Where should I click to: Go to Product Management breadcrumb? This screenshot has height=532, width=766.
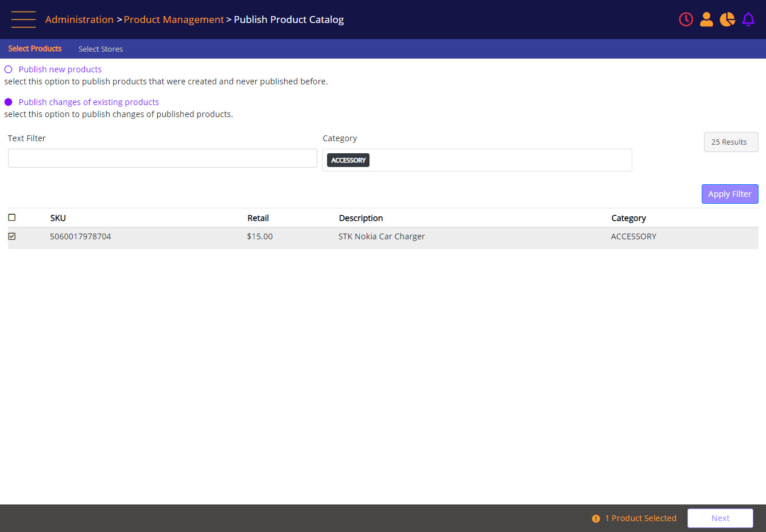(174, 20)
